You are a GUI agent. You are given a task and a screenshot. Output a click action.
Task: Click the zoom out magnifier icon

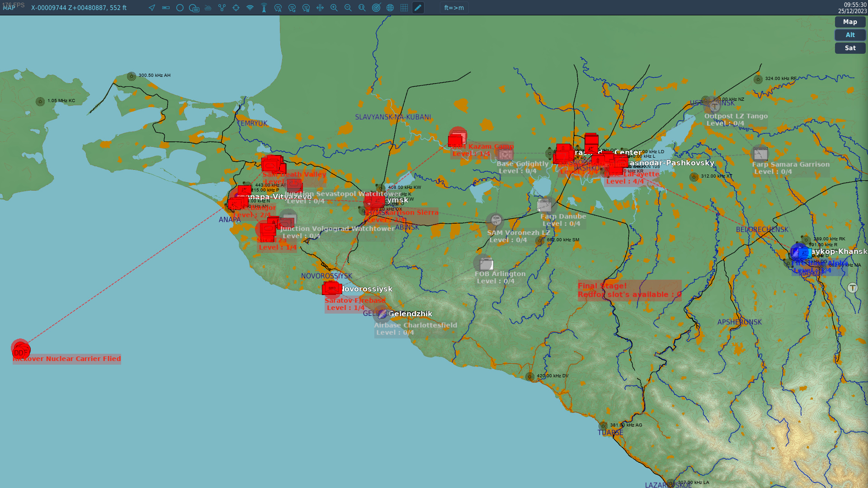348,8
